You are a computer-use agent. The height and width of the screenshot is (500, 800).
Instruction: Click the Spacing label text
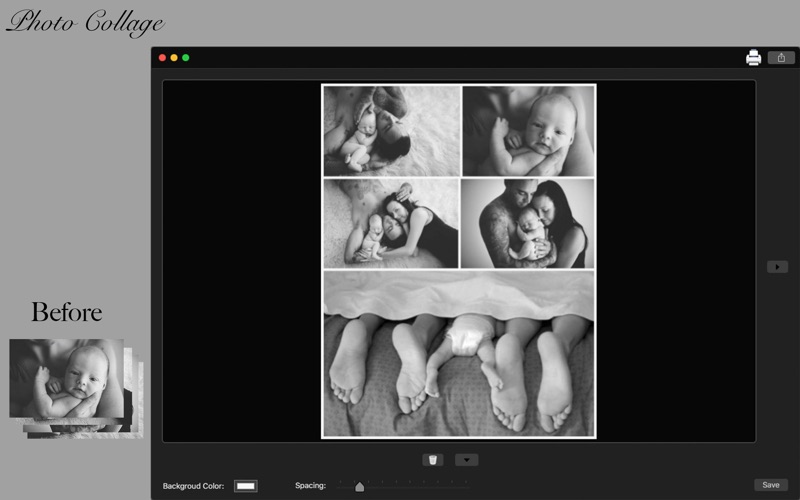tap(310, 485)
